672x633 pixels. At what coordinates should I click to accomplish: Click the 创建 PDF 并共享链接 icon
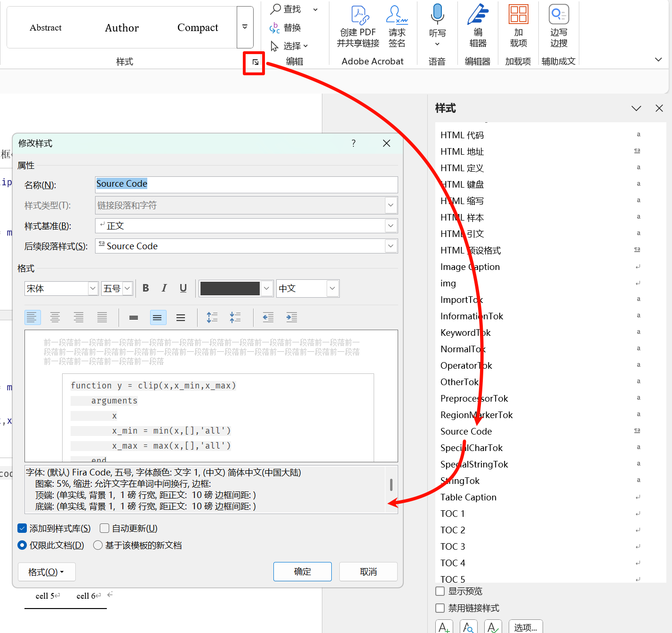tap(359, 16)
